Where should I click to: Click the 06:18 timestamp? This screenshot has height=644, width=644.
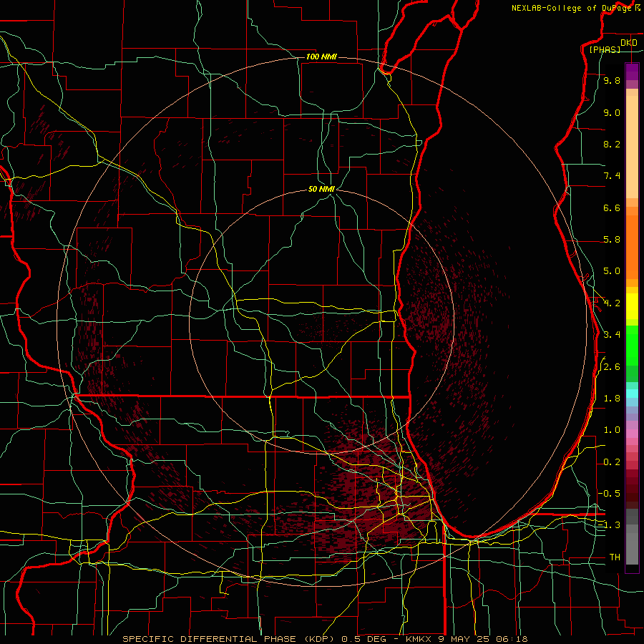coord(512,639)
